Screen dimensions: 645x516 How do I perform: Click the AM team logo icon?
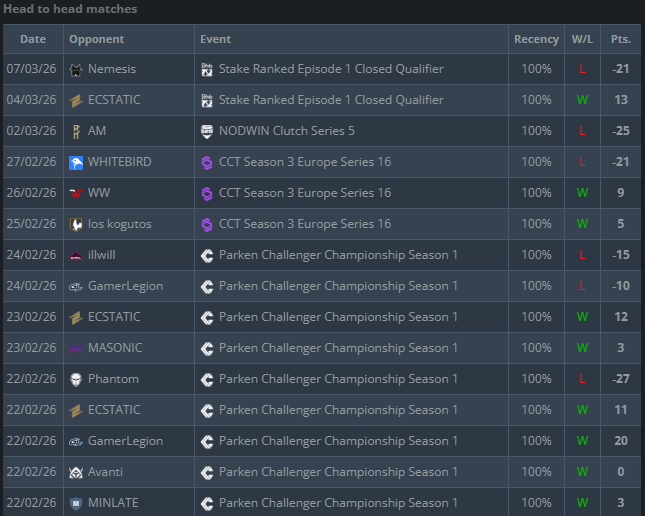pyautogui.click(x=76, y=132)
